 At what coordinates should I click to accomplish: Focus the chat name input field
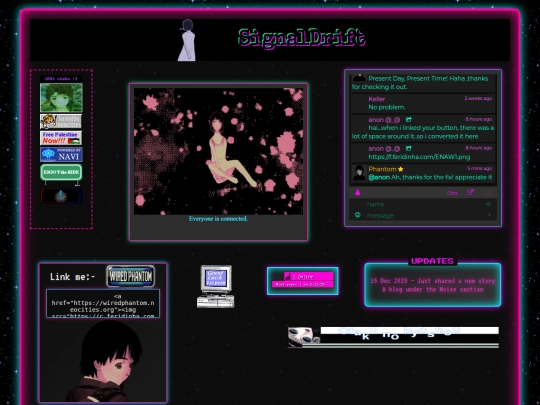click(x=423, y=204)
